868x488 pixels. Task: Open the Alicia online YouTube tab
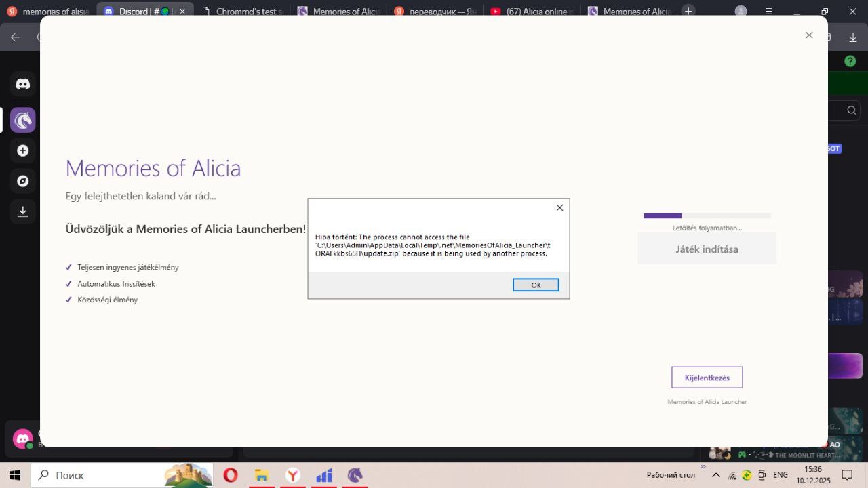pyautogui.click(x=532, y=12)
